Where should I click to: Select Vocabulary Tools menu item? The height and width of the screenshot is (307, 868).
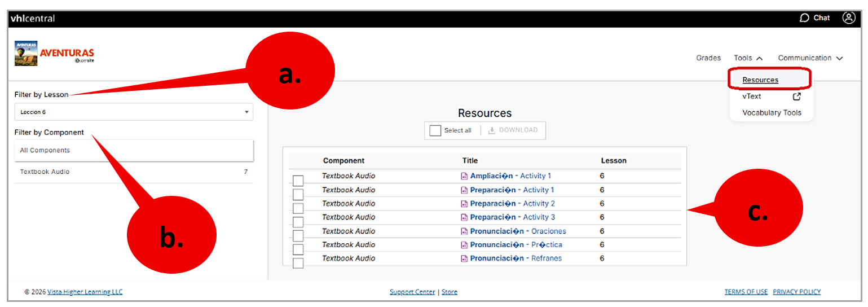(x=772, y=113)
